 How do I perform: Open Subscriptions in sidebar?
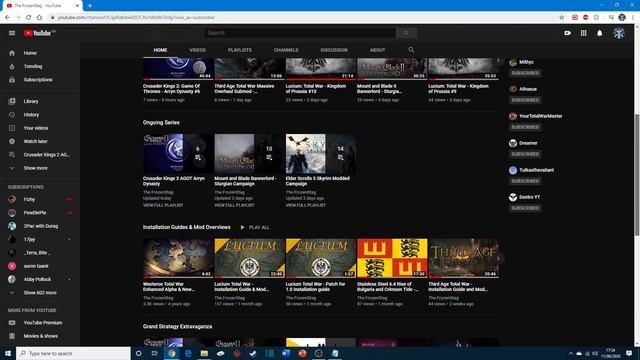click(x=40, y=80)
